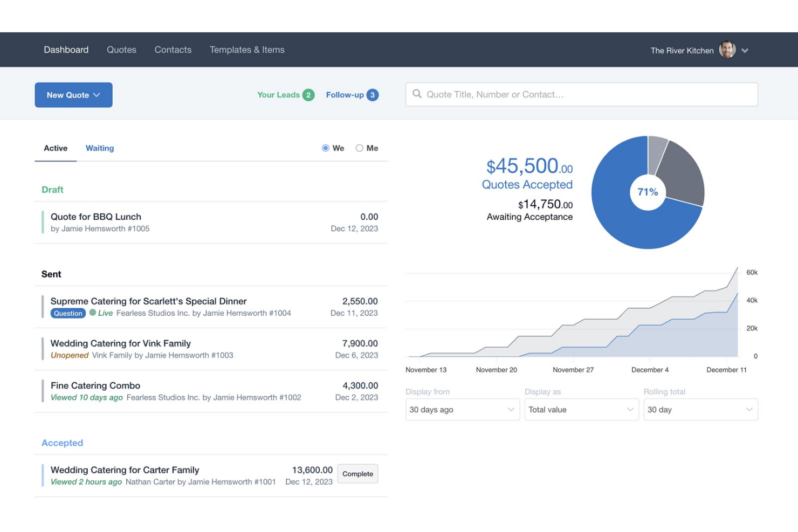798x532 pixels.
Task: Click inside the Quote Title search field
Action: [x=539, y=94]
